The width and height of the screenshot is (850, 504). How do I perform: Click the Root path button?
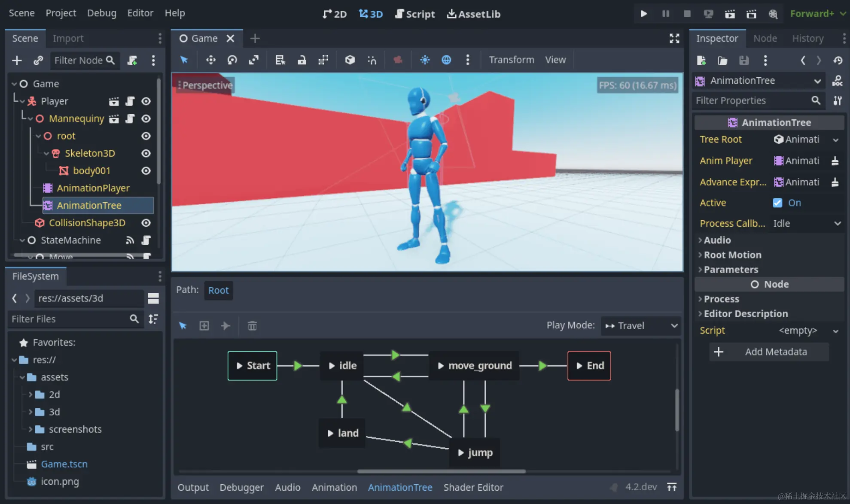click(218, 290)
